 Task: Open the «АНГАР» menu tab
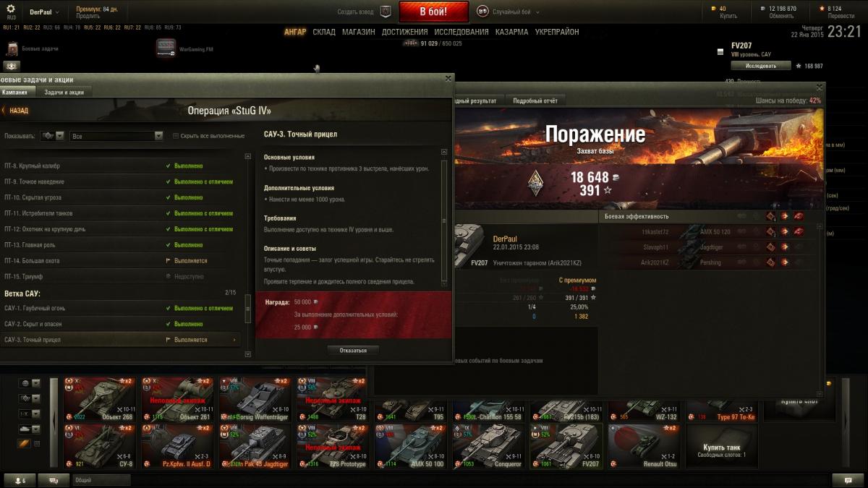(x=295, y=32)
